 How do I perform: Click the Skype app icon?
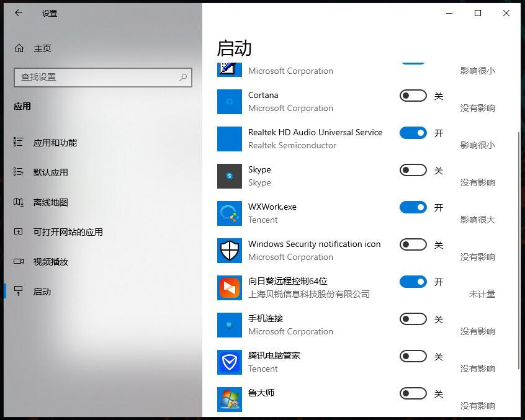tap(229, 176)
